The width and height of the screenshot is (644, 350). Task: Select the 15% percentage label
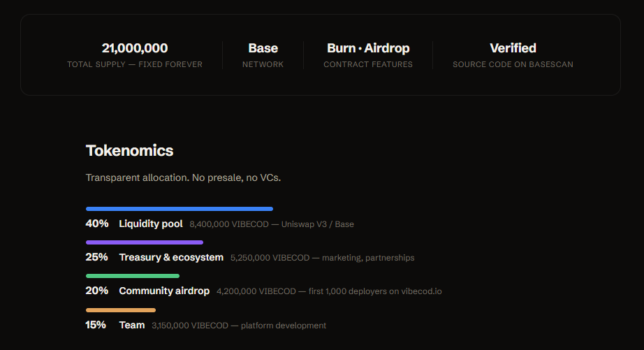tap(96, 325)
